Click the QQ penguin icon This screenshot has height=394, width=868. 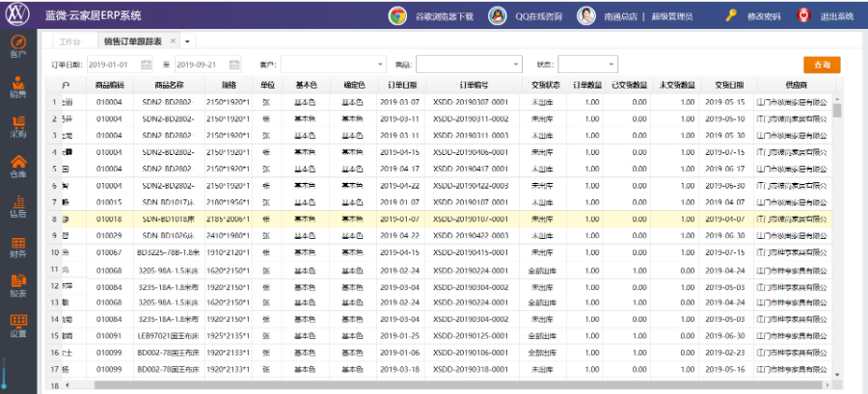pos(497,16)
